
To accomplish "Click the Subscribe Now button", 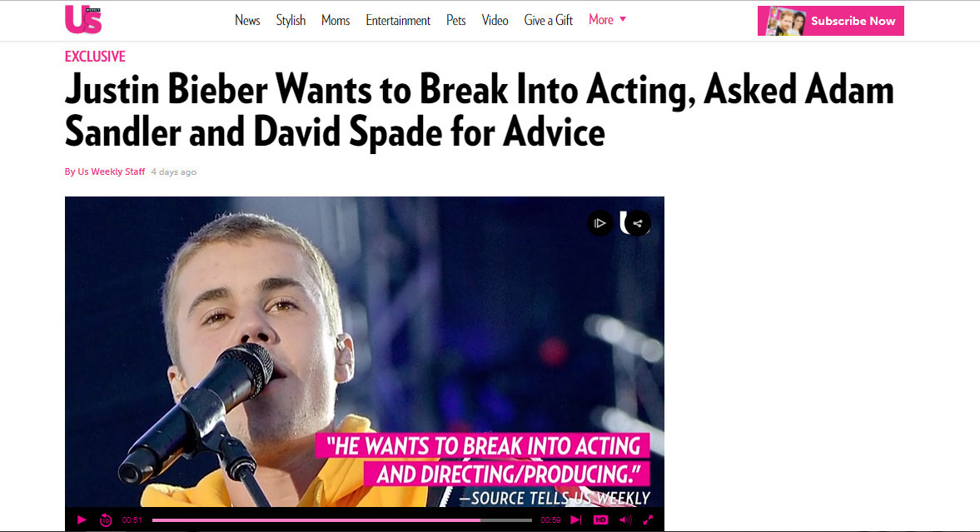I will [x=831, y=21].
